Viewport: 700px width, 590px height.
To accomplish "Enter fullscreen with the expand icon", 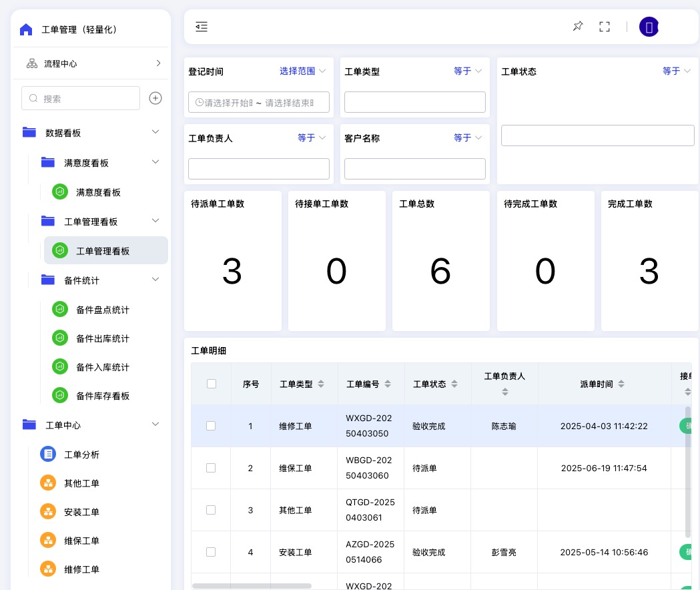I will click(605, 27).
